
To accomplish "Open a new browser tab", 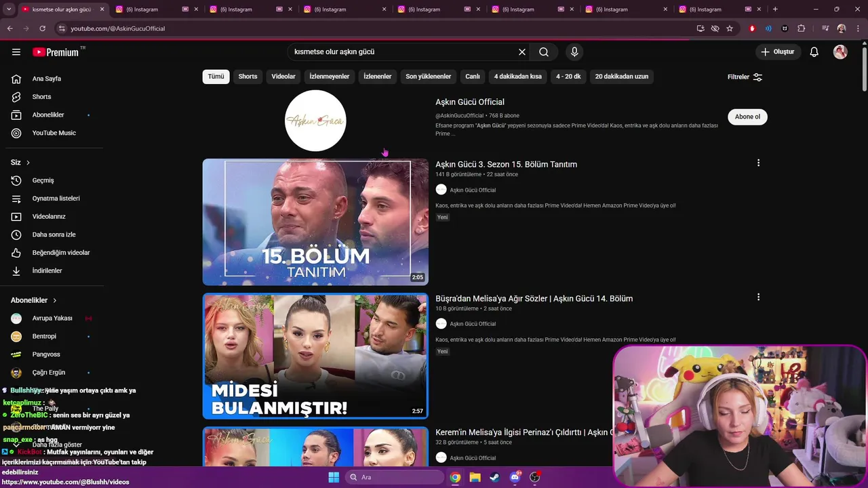I will [775, 9].
